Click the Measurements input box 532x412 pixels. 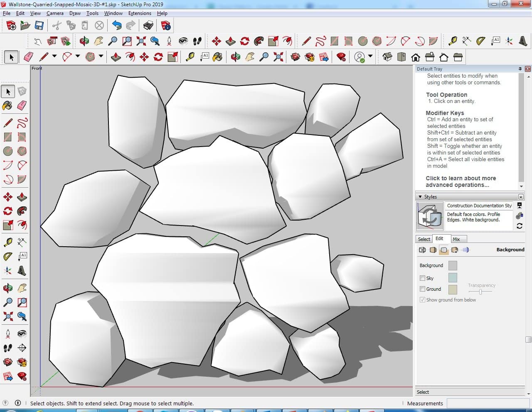tap(488, 403)
